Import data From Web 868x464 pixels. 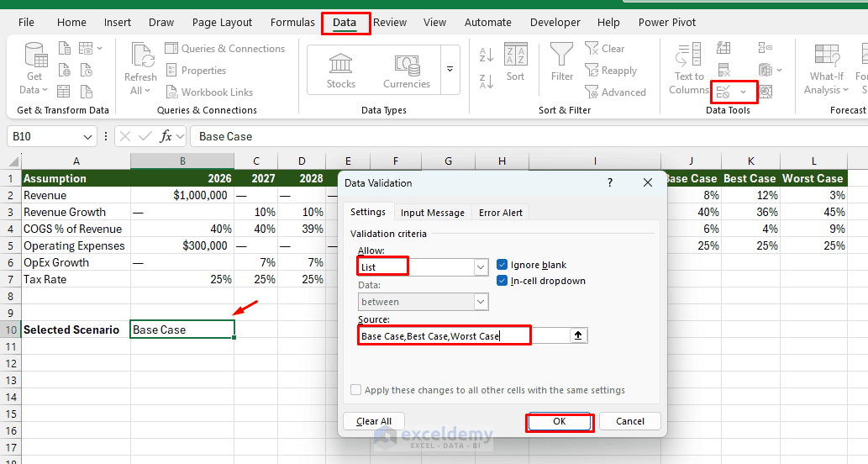pyautogui.click(x=65, y=71)
